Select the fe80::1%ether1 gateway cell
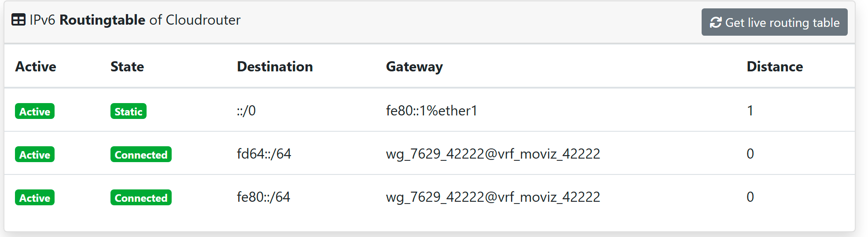868x237 pixels. [x=431, y=111]
